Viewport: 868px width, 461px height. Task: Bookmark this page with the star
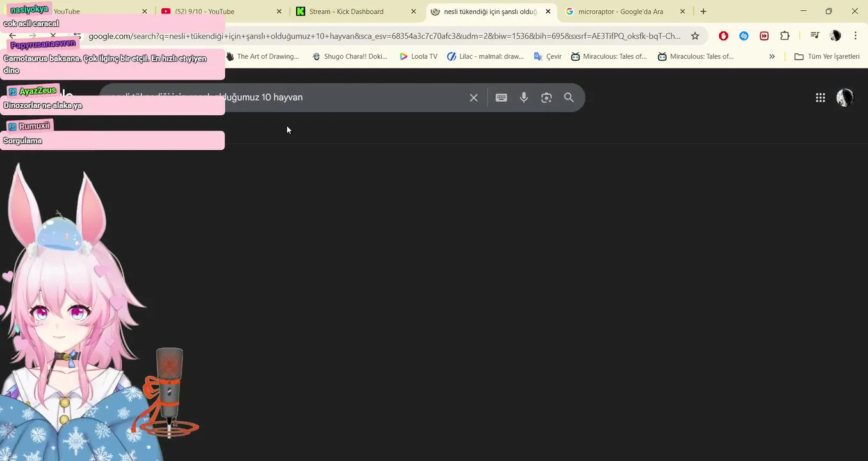point(695,36)
